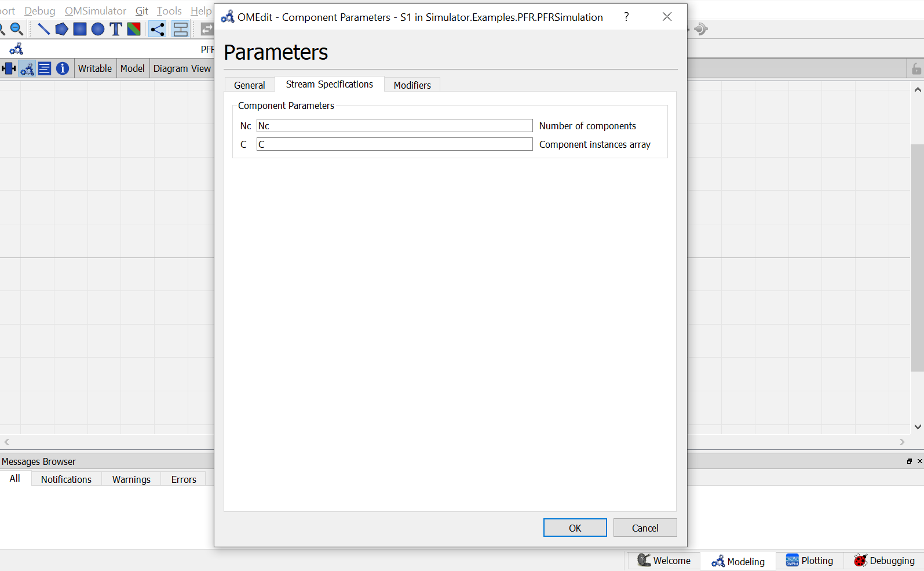Switch to the General tab
The height and width of the screenshot is (571, 924).
(x=250, y=85)
